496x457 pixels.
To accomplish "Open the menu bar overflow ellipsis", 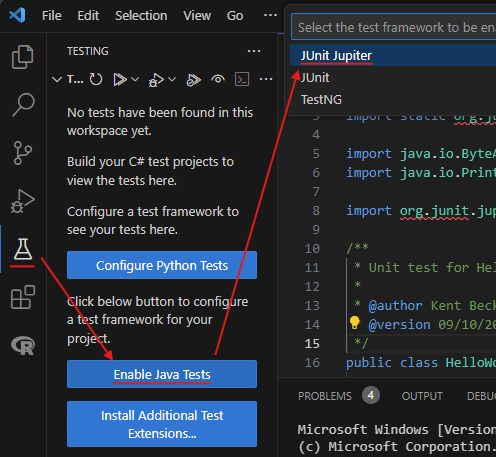I will tap(270, 15).
